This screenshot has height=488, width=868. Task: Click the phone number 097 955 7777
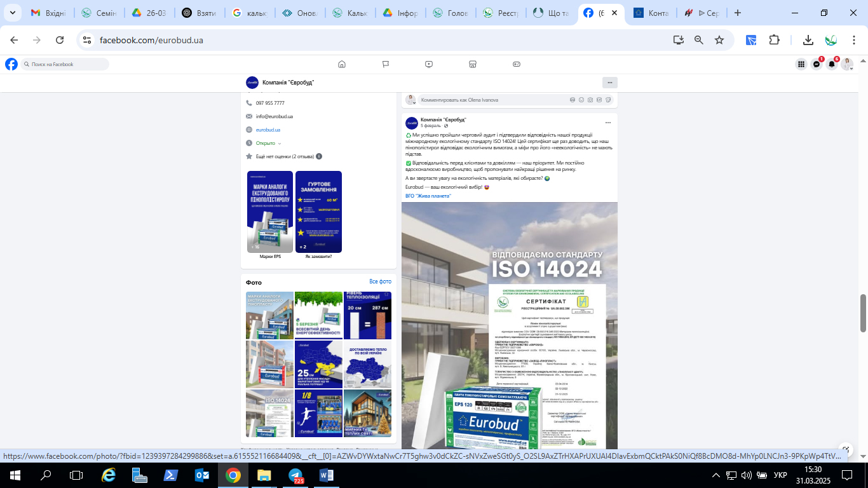[270, 103]
